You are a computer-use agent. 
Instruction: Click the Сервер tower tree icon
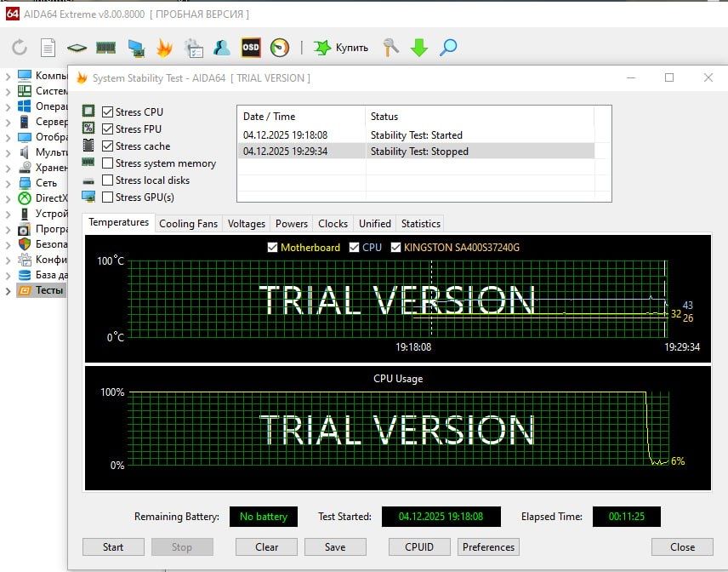tap(24, 121)
